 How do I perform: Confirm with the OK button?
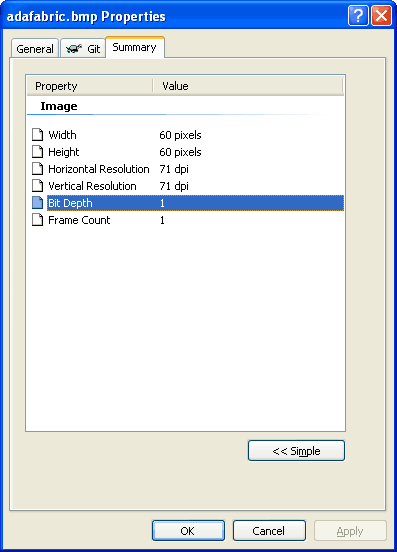[188, 531]
